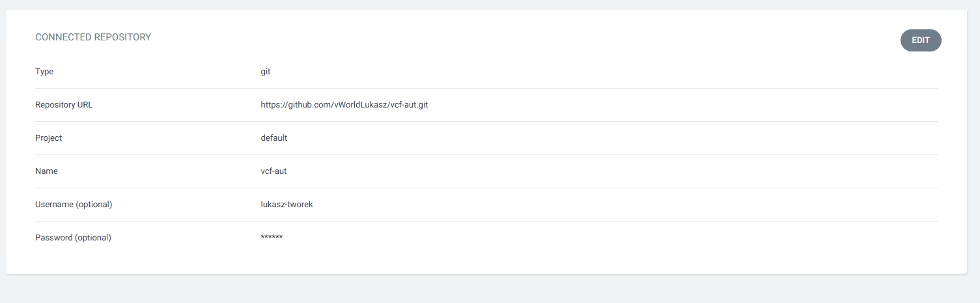Select the Project field label
The width and height of the screenshot is (980, 303).
click(x=48, y=138)
